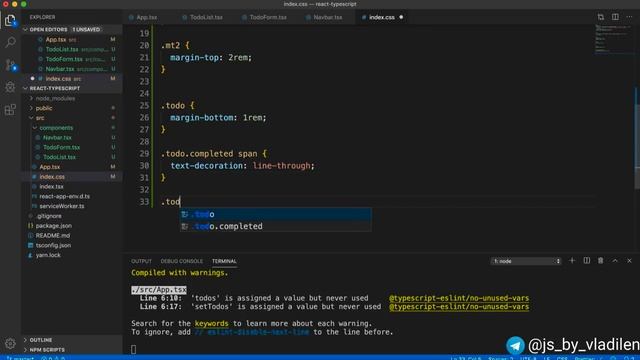Screen dimensions: 640x360
Task: Click line number 25 in the gutter
Action: tap(144, 105)
